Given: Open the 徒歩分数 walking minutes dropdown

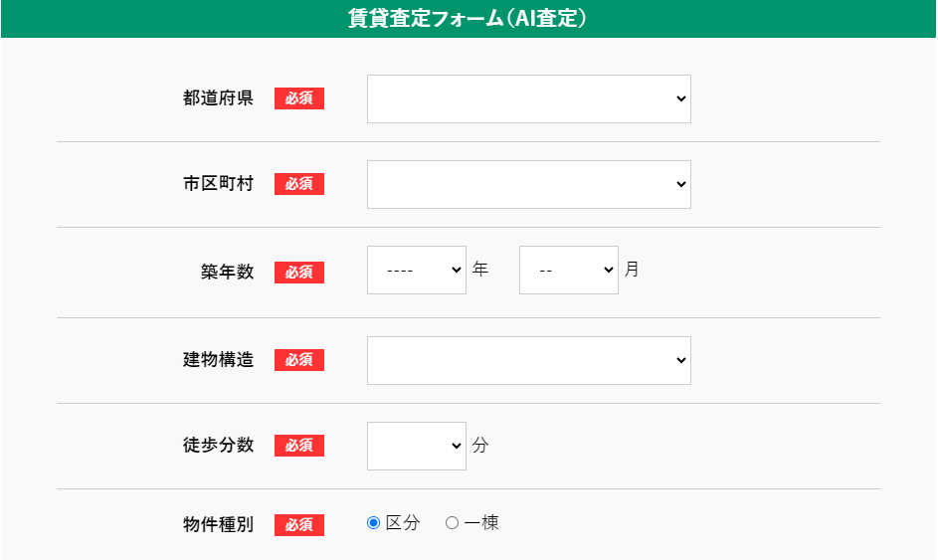Looking at the screenshot, I should (417, 446).
